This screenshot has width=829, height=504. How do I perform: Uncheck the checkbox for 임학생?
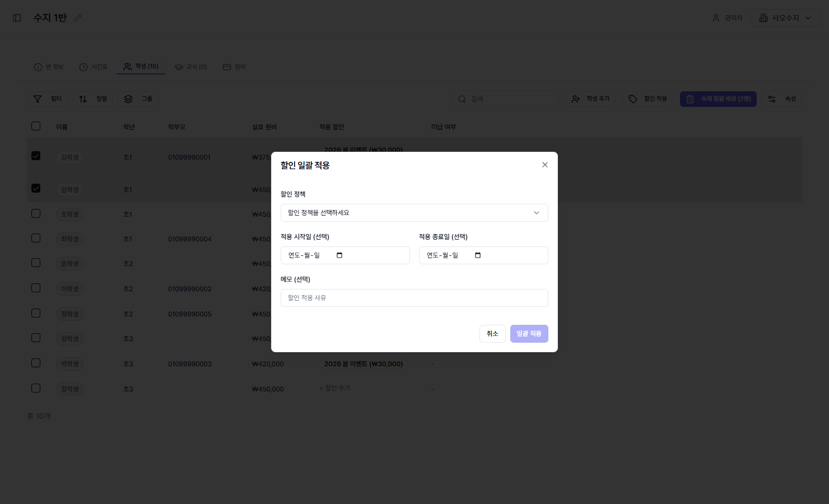point(36,188)
